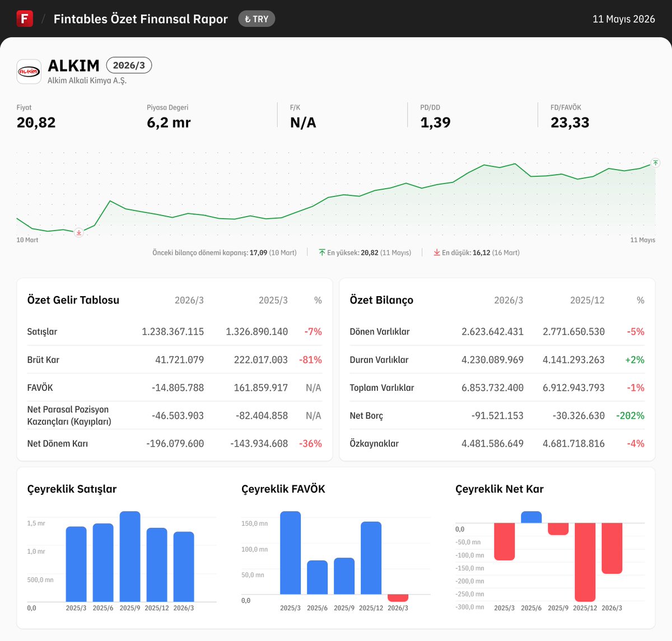This screenshot has width=672, height=641.
Task: Click Net Dönem Karı value -196.079.600
Action: (175, 443)
